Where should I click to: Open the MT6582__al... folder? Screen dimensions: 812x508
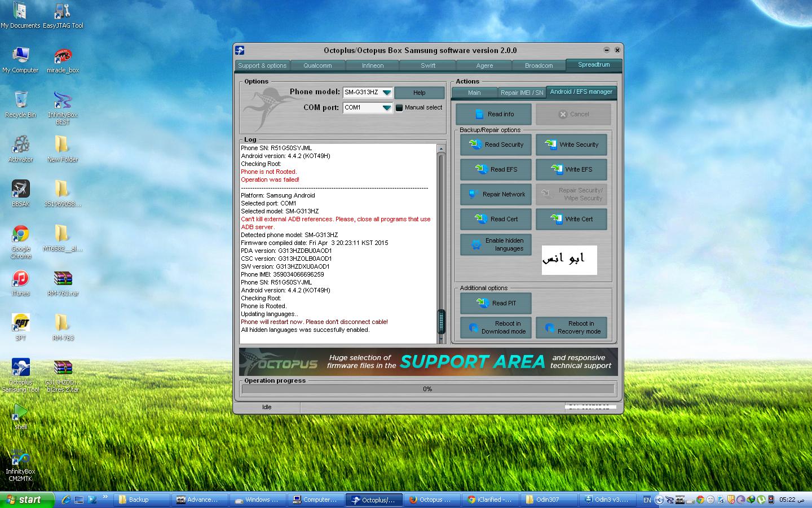point(63,238)
